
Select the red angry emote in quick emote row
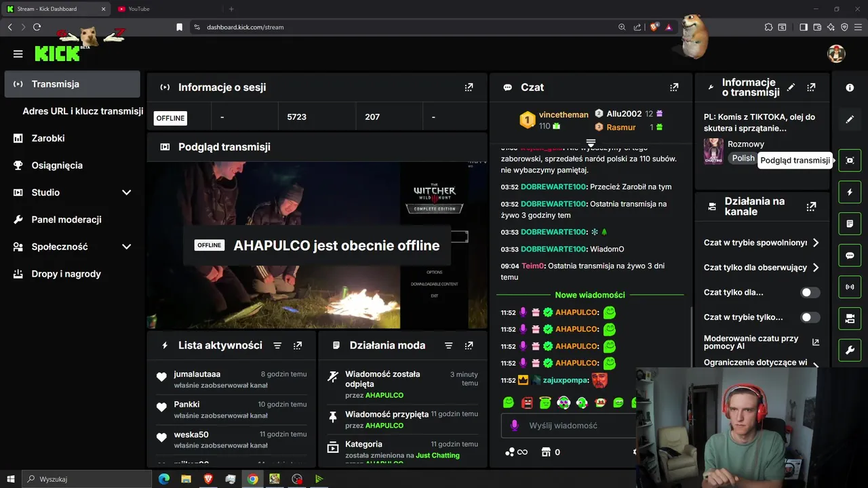(527, 403)
